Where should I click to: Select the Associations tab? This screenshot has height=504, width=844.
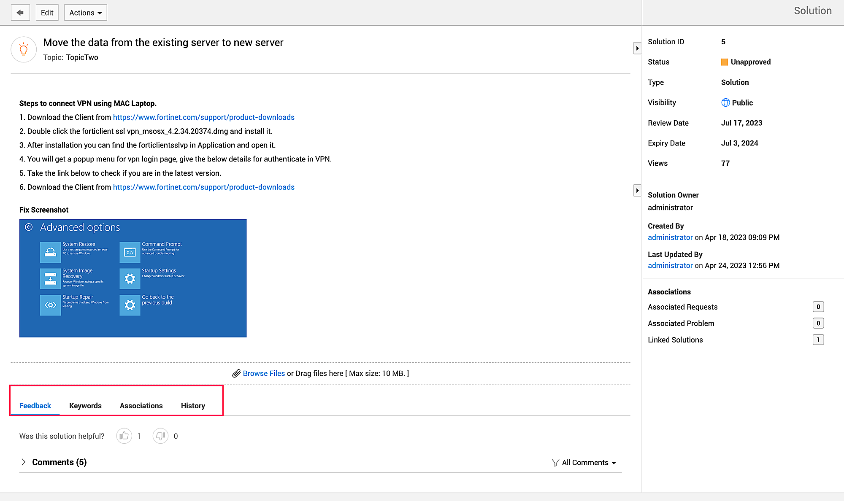coord(141,406)
